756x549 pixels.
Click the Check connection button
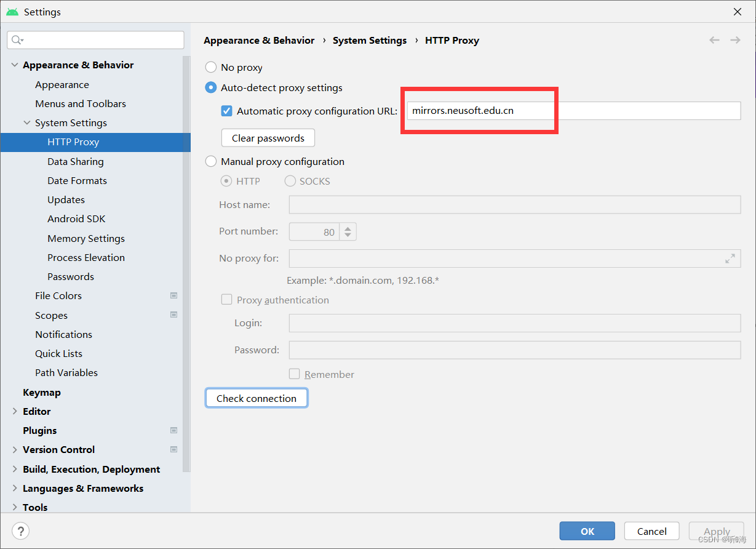point(257,398)
